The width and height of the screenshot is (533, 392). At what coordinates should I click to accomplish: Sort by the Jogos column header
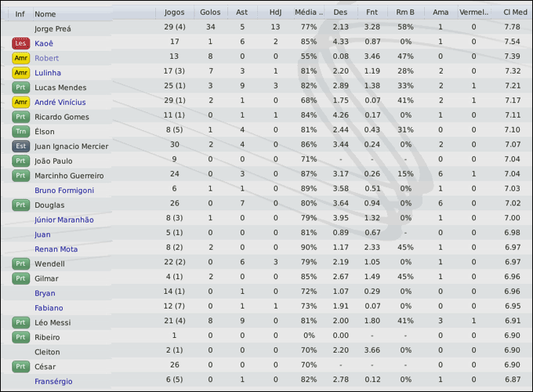pyautogui.click(x=175, y=13)
